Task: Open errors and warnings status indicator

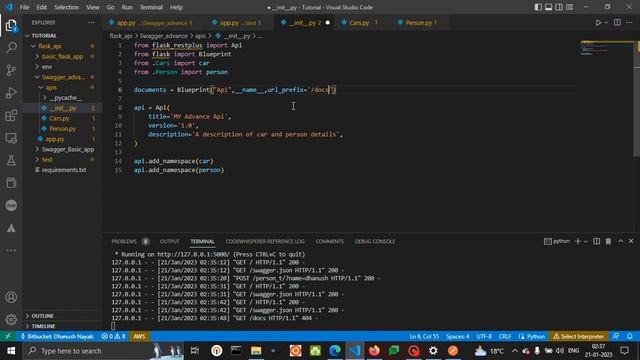Action: (113, 336)
